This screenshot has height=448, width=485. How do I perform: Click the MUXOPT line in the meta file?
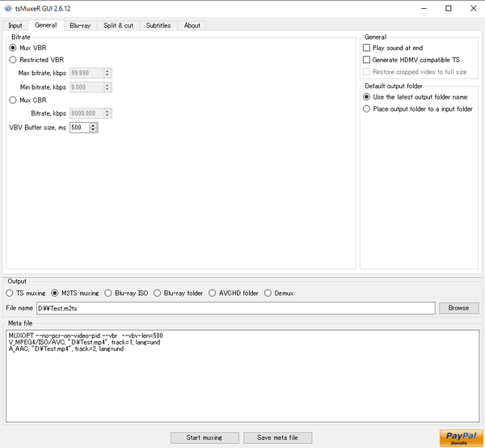[86, 336]
